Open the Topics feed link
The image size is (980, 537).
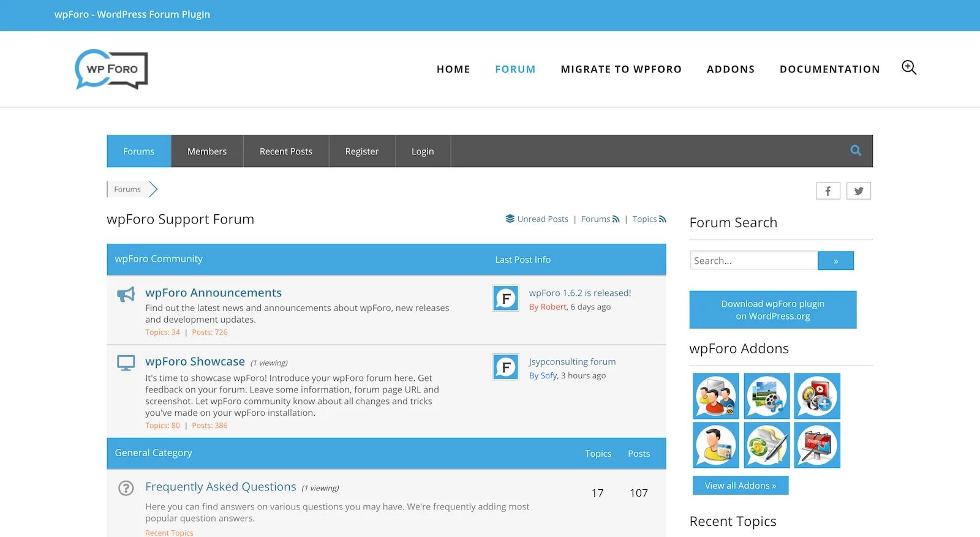pyautogui.click(x=644, y=219)
